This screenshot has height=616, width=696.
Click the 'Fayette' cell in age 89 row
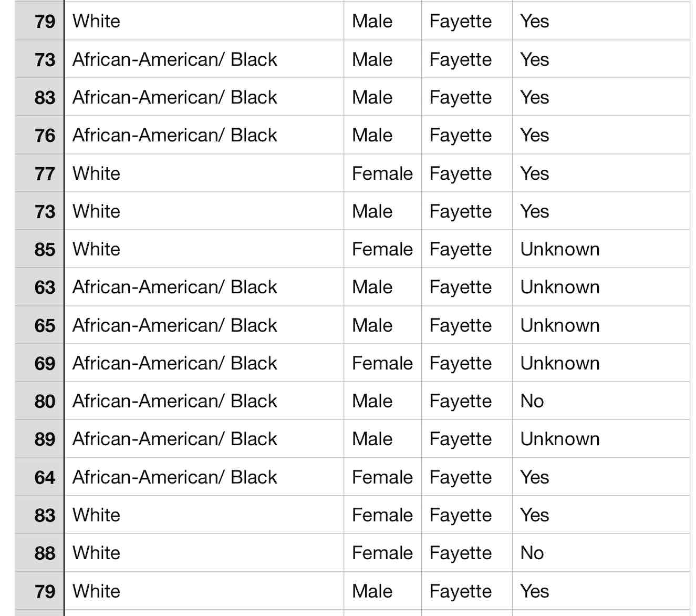[460, 439]
